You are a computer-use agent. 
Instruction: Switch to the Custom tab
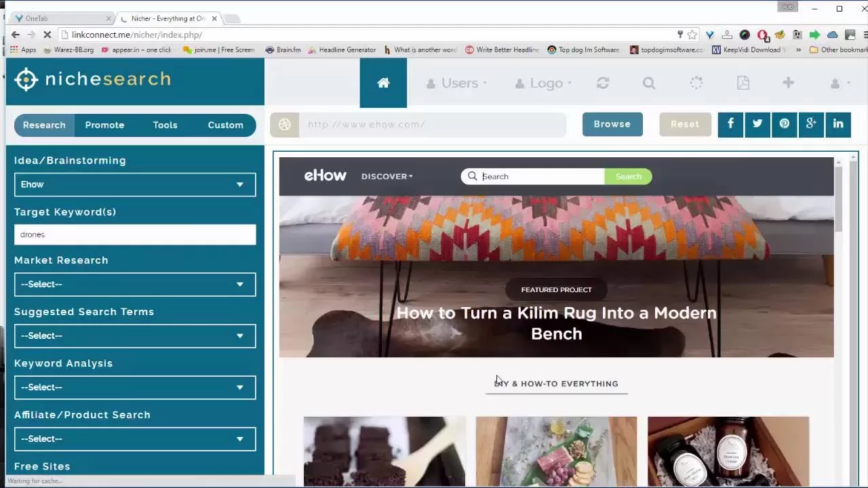pyautogui.click(x=225, y=125)
